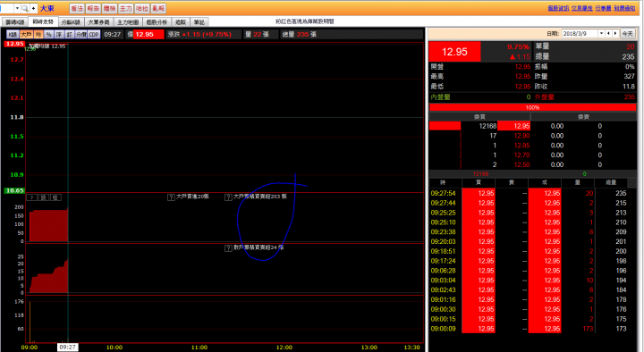Select the 即時走勢 tab
The width and height of the screenshot is (644, 352).
pyautogui.click(x=43, y=21)
